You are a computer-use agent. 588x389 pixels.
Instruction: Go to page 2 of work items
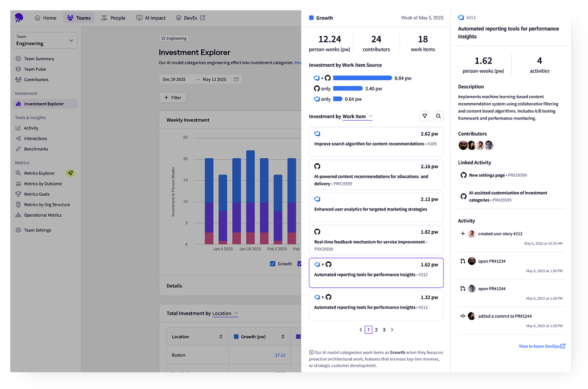coord(376,330)
